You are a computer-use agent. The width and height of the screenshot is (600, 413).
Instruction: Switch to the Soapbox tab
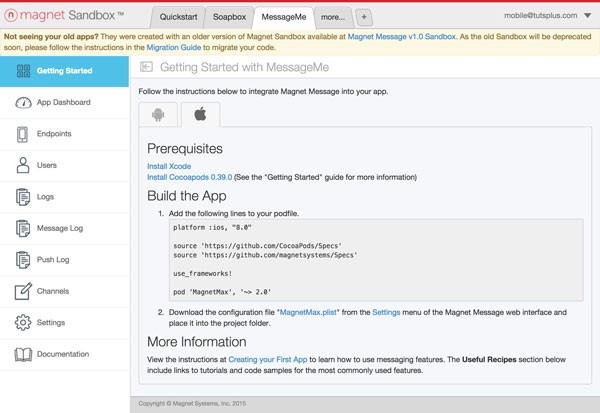point(229,17)
